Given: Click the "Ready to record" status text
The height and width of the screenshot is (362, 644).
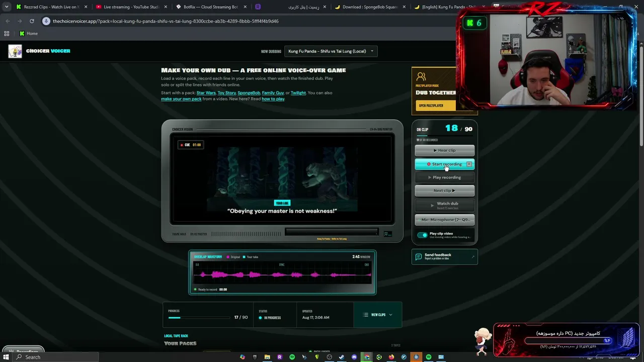Looking at the screenshot, I should (x=208, y=290).
